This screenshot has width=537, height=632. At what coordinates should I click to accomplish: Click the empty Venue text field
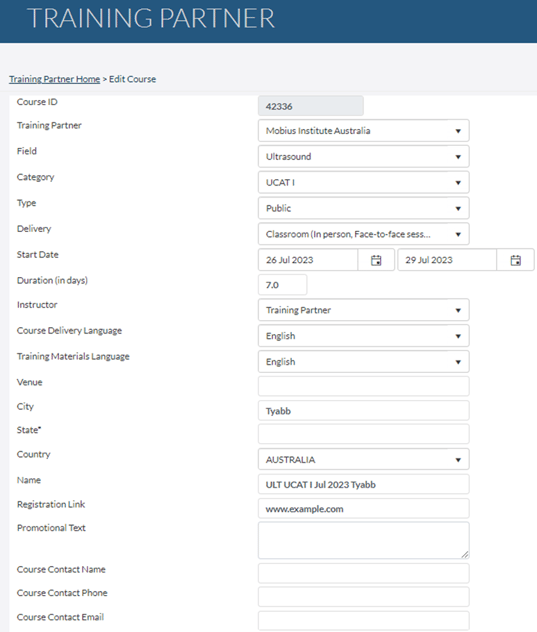[364, 387]
